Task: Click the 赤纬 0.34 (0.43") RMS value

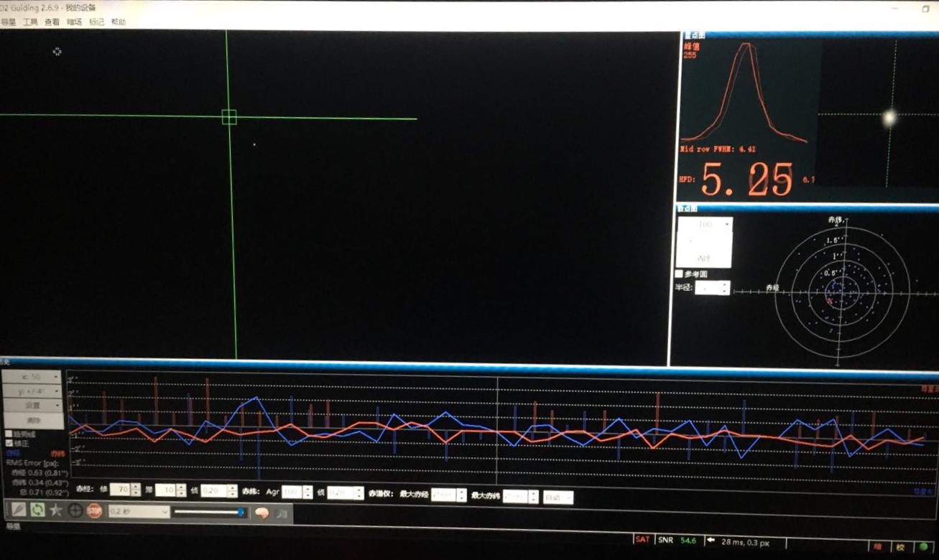Action: coord(39,482)
